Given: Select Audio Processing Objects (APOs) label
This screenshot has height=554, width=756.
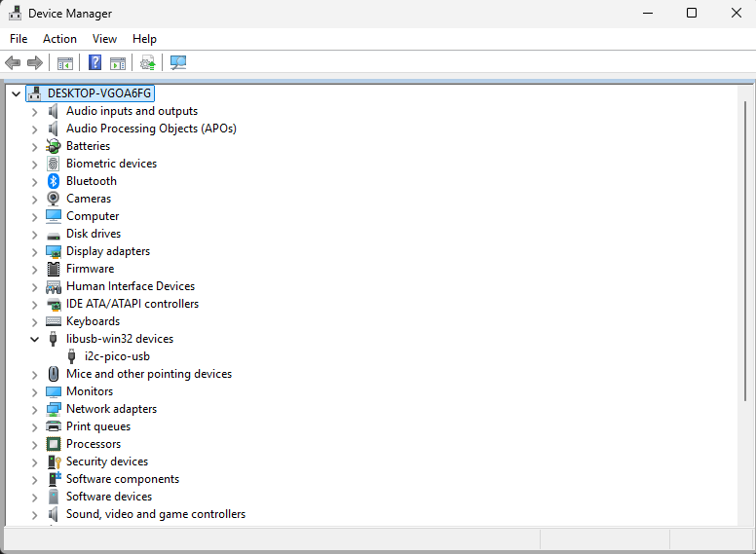Looking at the screenshot, I should [x=151, y=129].
